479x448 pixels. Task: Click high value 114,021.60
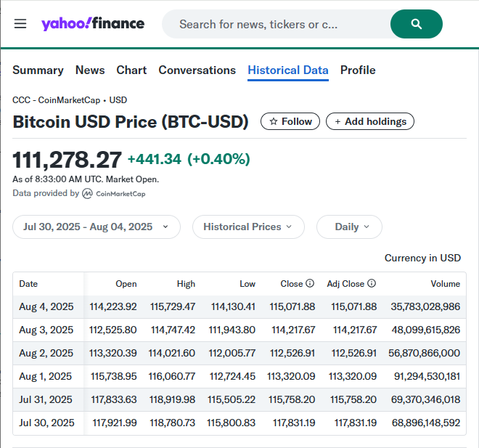tap(172, 353)
